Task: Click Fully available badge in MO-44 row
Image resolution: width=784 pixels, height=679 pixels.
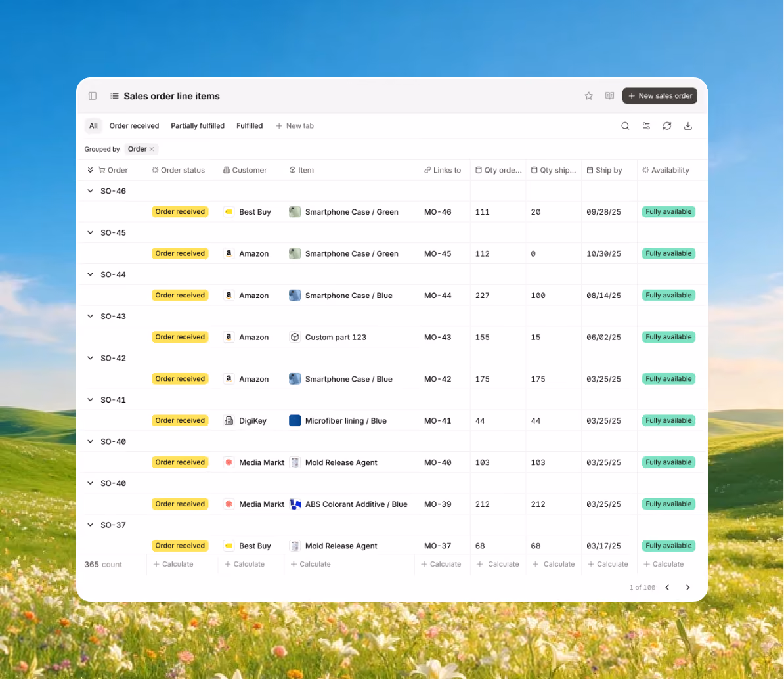Action: coord(668,296)
